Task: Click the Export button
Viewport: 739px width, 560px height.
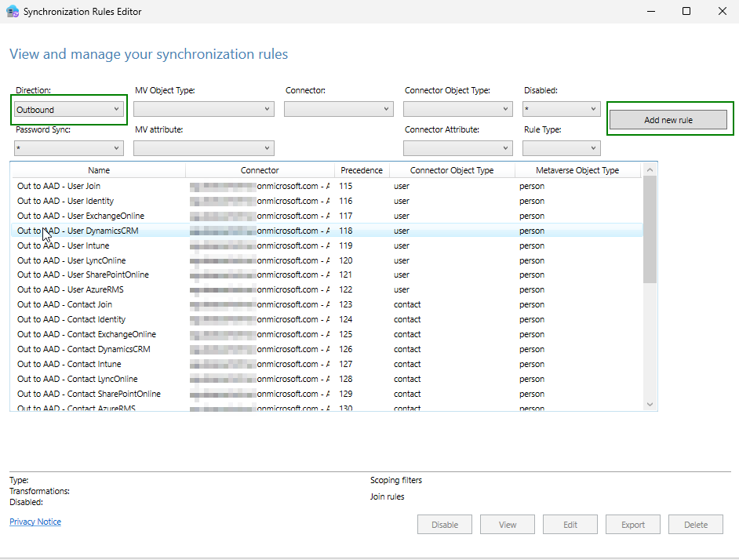Action: tap(633, 525)
